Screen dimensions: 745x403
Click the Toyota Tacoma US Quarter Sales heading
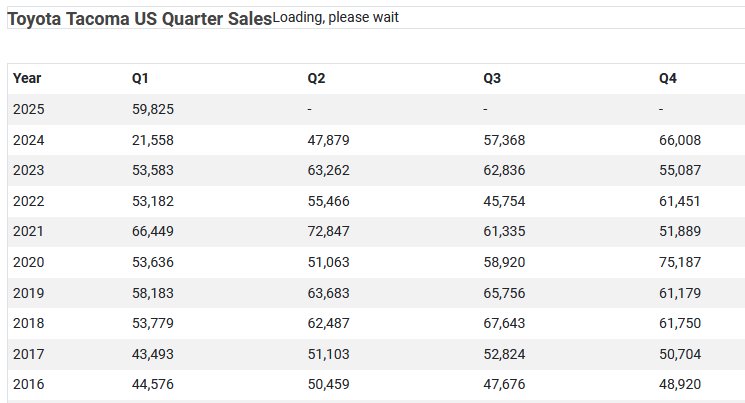coord(140,19)
